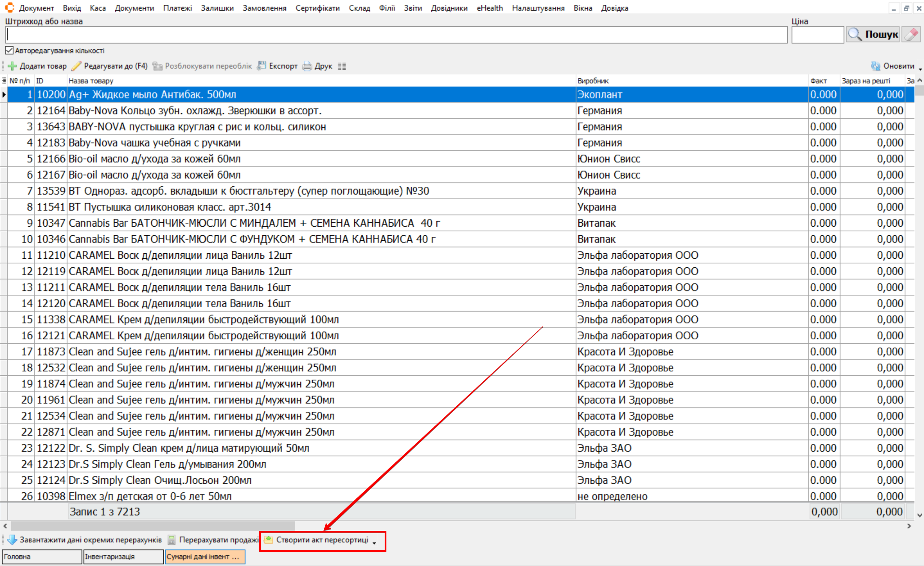Switch to the Головна tab

pos(41,557)
